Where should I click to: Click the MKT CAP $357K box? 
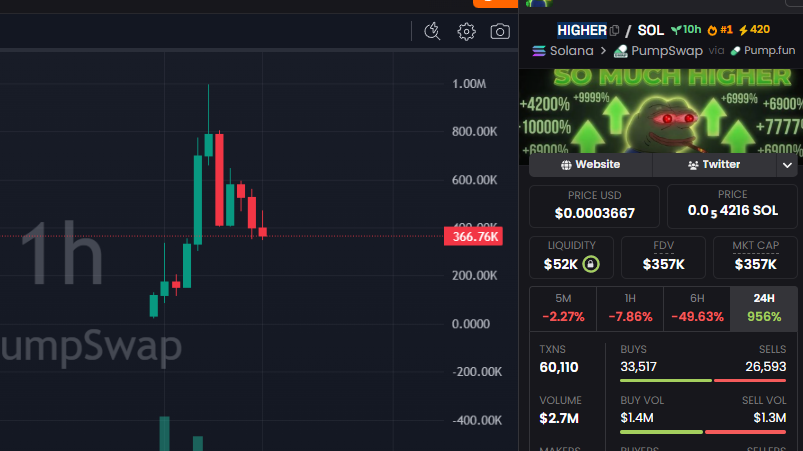tap(755, 257)
